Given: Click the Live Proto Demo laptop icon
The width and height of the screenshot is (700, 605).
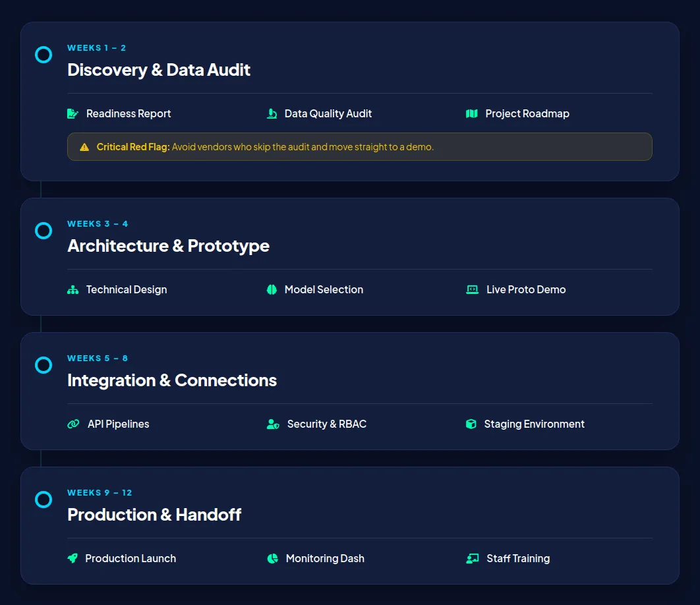Looking at the screenshot, I should (472, 290).
